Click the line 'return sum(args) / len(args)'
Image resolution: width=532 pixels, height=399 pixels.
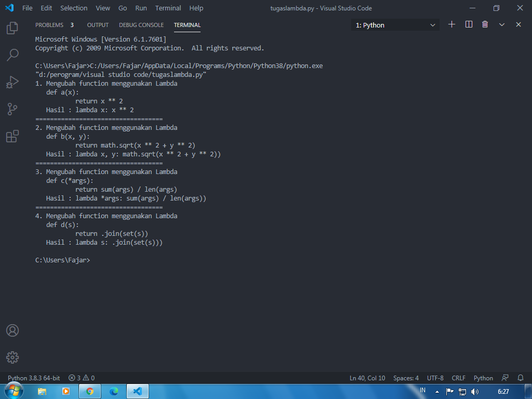(x=126, y=189)
